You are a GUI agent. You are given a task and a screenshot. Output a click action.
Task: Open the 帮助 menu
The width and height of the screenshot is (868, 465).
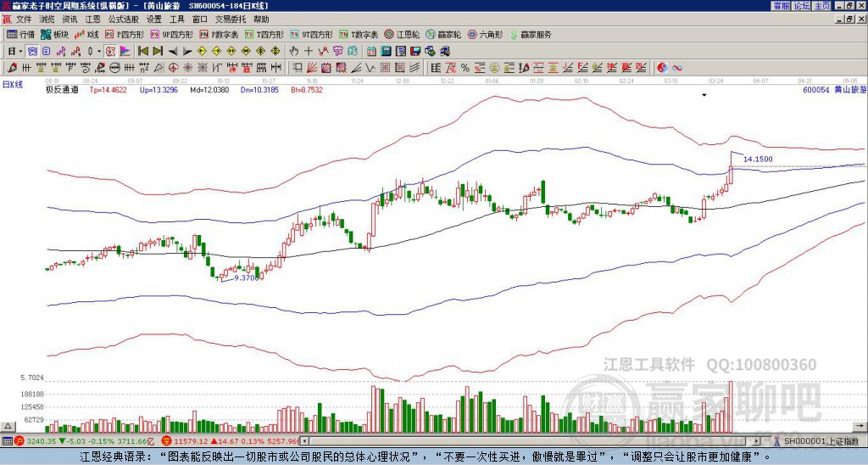click(261, 20)
